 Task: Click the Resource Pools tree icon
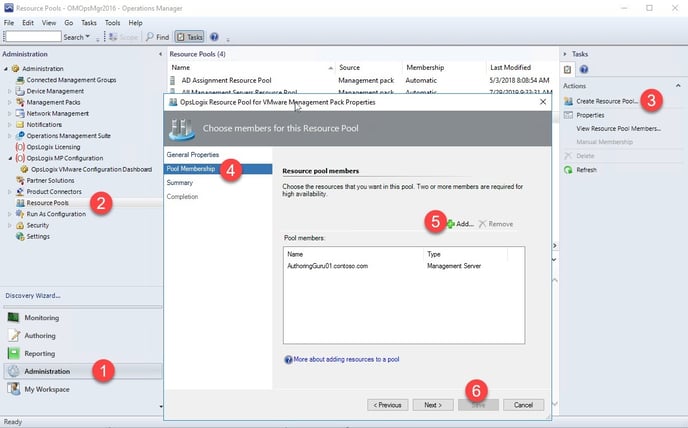(20, 203)
